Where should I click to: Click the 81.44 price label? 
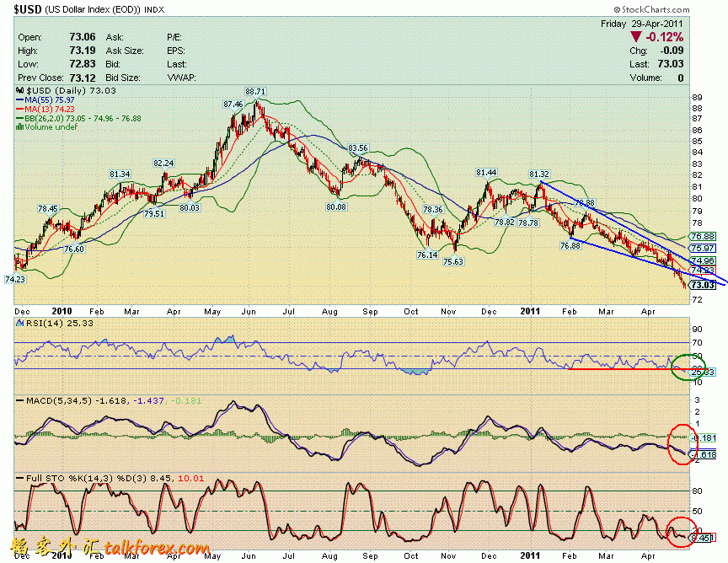[x=486, y=172]
